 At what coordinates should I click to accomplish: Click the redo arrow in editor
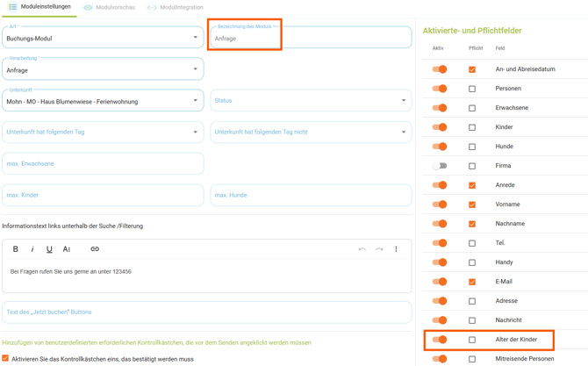pos(379,249)
